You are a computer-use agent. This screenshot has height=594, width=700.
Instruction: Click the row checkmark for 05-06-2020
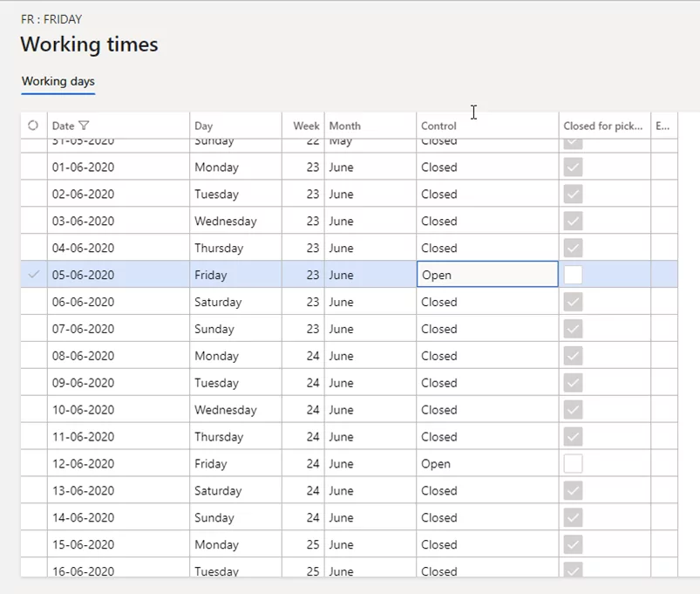tap(34, 275)
